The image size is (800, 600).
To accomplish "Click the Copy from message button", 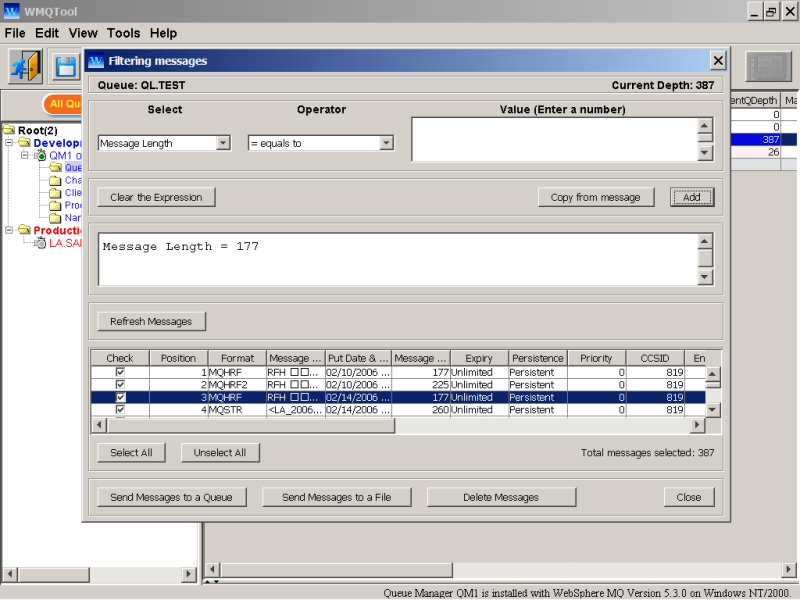I will tap(595, 197).
